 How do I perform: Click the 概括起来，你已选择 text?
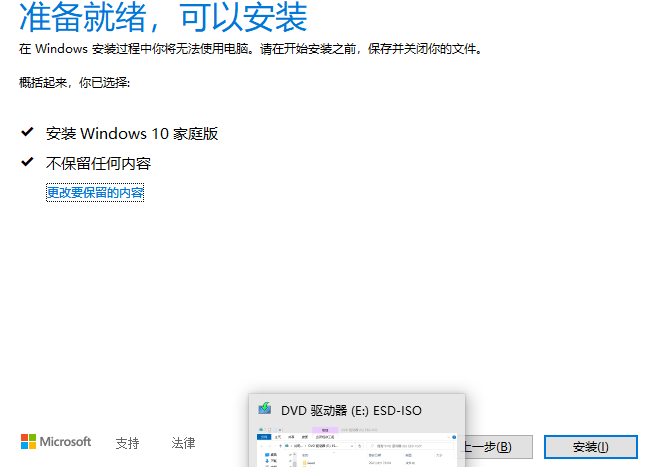click(74, 82)
